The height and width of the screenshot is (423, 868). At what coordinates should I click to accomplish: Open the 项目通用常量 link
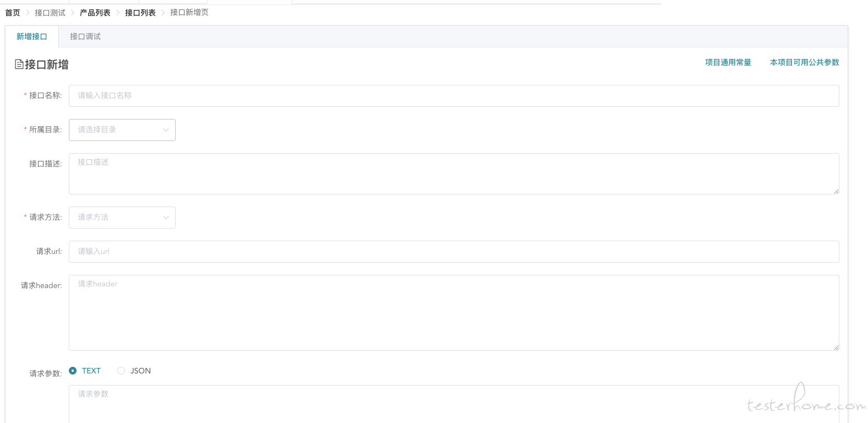[728, 62]
